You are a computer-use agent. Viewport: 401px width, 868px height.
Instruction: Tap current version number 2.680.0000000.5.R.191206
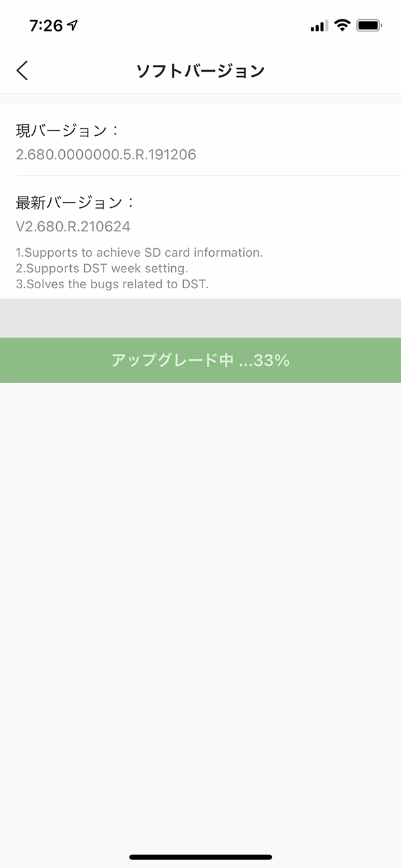tap(106, 155)
